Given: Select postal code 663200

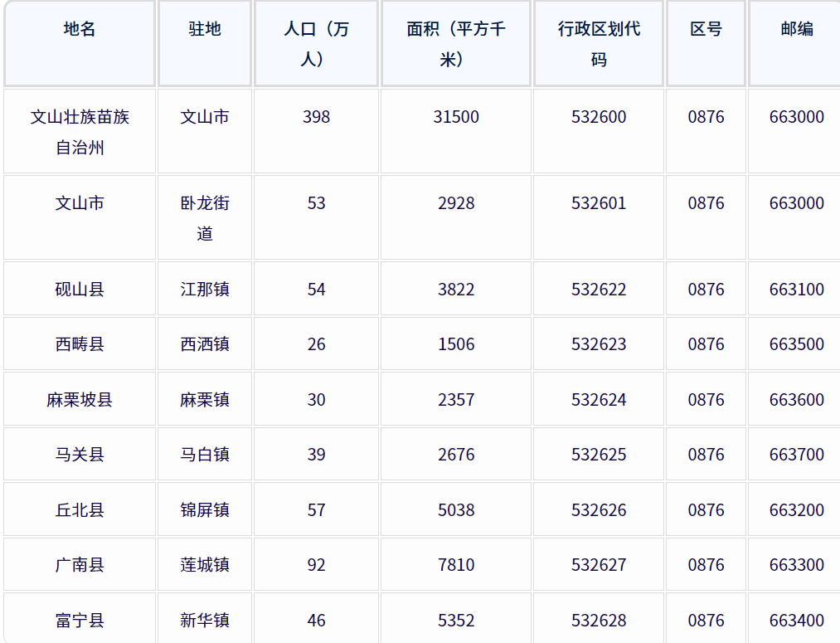Looking at the screenshot, I should (797, 510).
